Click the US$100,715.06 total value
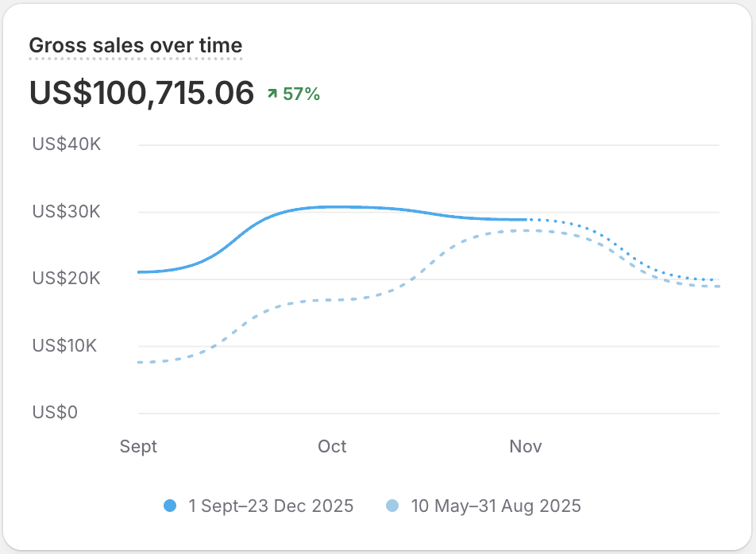The height and width of the screenshot is (554, 756). (x=141, y=93)
